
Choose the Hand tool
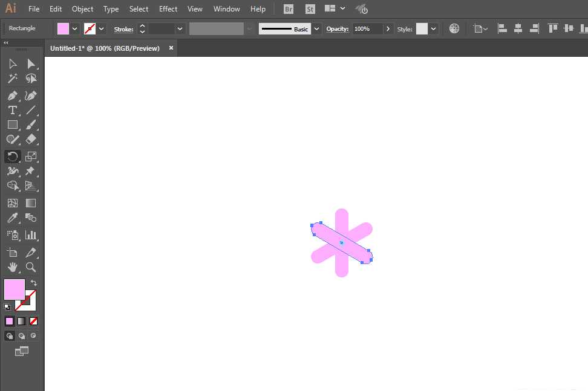pos(12,267)
